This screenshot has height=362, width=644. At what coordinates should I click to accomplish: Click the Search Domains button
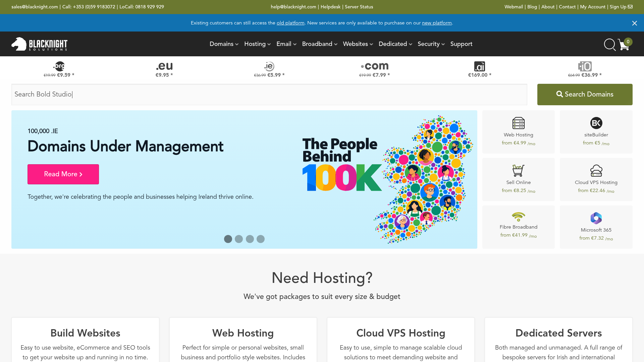pyautogui.click(x=585, y=95)
